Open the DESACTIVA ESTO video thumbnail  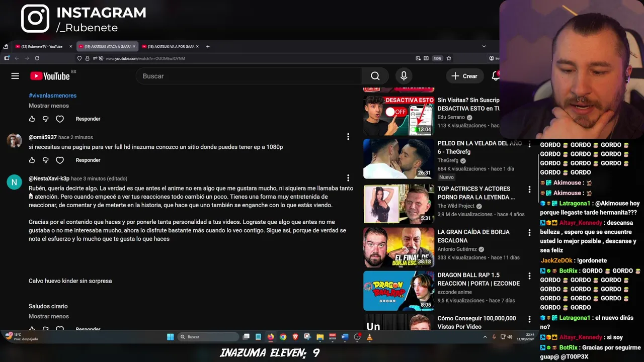coord(398,116)
